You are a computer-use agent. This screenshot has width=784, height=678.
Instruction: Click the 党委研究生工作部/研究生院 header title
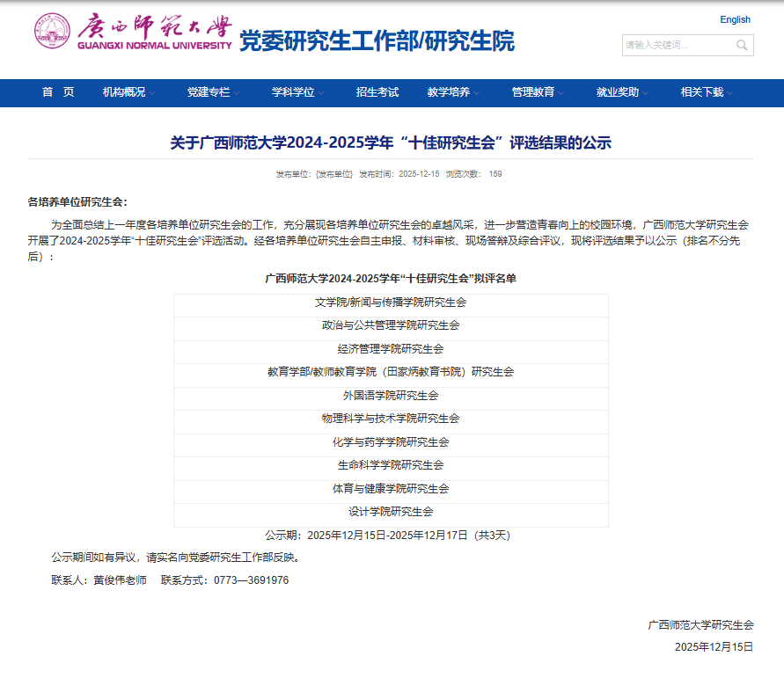coord(377,41)
